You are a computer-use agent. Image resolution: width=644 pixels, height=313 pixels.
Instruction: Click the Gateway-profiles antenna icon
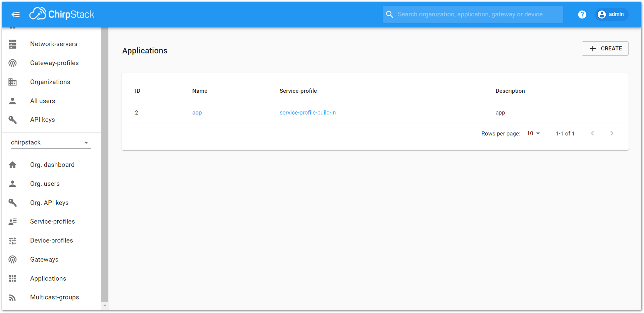point(13,63)
